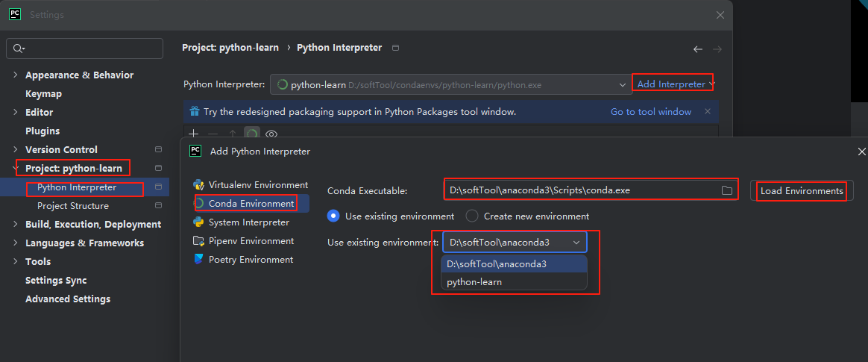Screen dimensions: 868x362
Task: Click the PyCharm logo in Settings title bar
Action: click(x=15, y=14)
